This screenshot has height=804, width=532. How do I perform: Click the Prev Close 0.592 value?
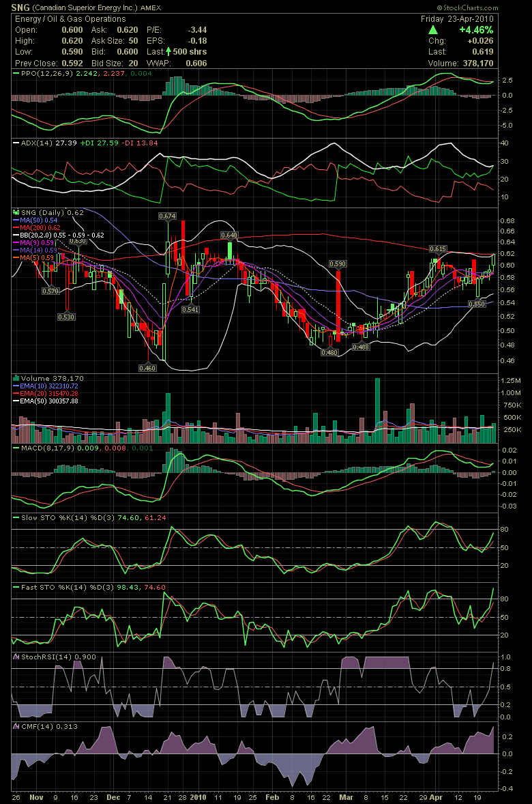72,63
